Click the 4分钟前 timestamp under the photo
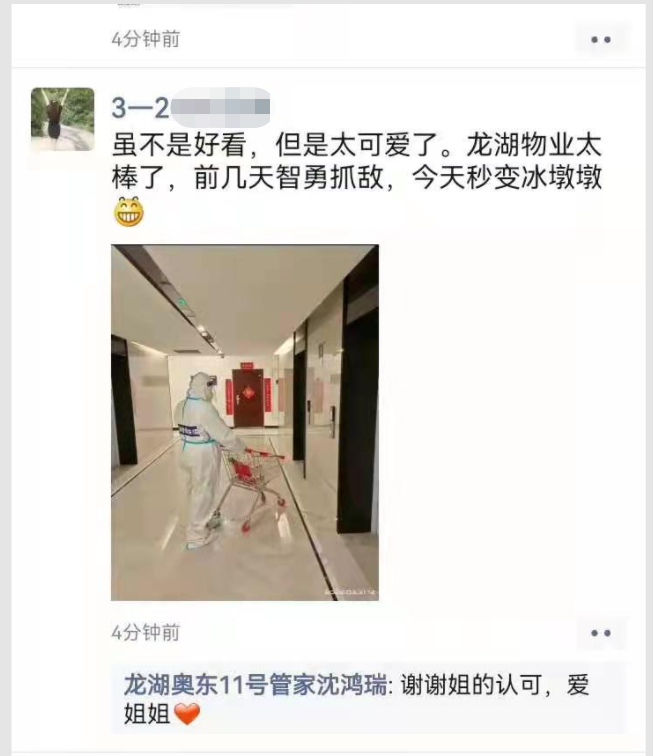The height and width of the screenshot is (756, 653). coord(146,632)
